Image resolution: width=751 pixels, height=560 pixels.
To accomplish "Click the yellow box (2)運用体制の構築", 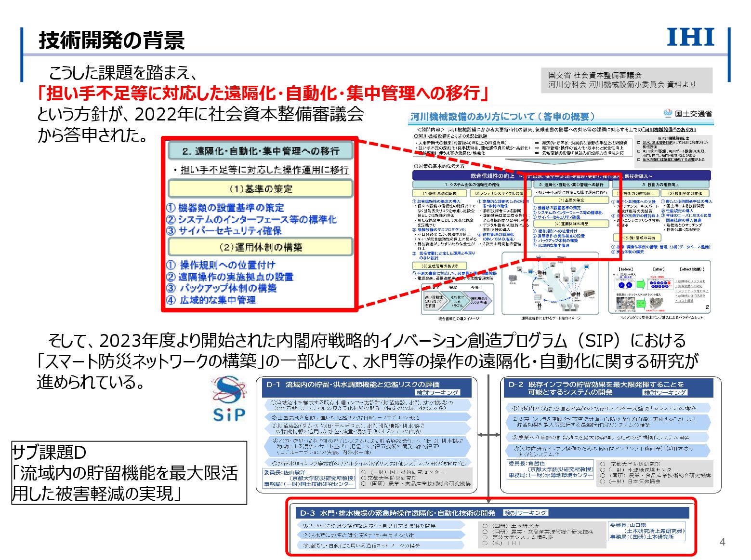I will click(x=261, y=247).
